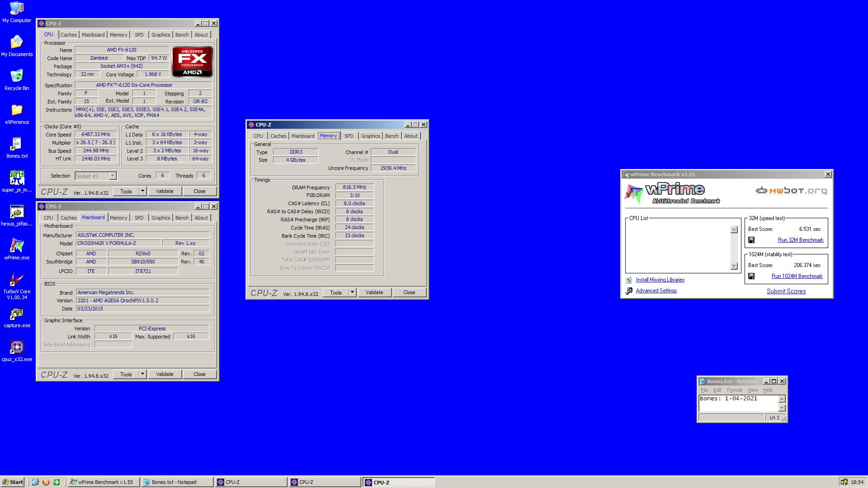
Task: Switch to Bench tab in top CPU-Z window
Action: (182, 35)
